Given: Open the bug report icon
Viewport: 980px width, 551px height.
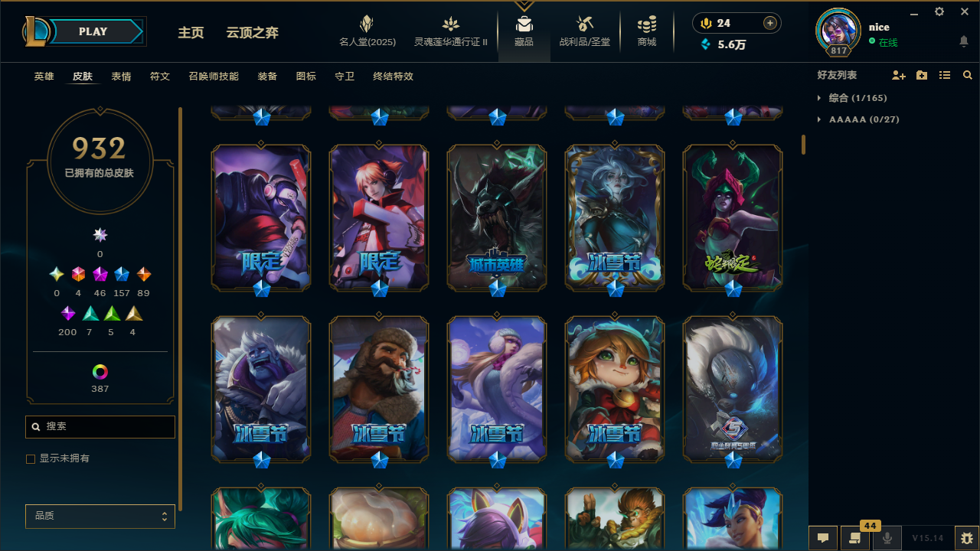Looking at the screenshot, I should tap(966, 538).
